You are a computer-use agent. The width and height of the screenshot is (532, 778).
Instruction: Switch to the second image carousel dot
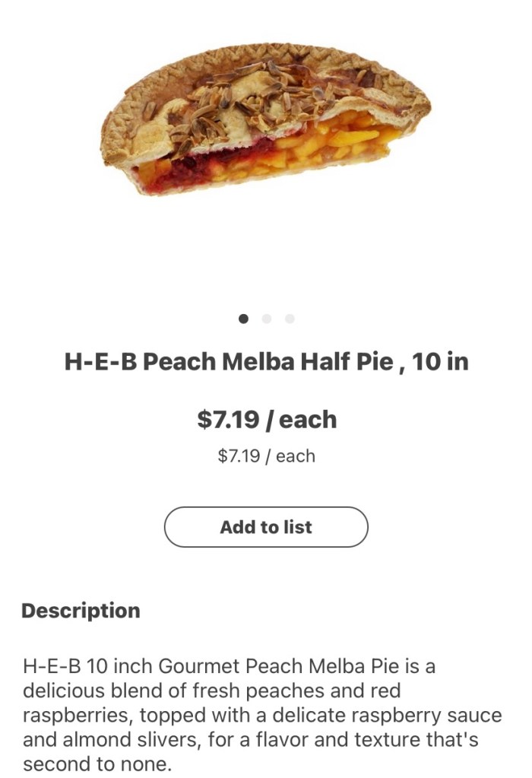click(266, 319)
